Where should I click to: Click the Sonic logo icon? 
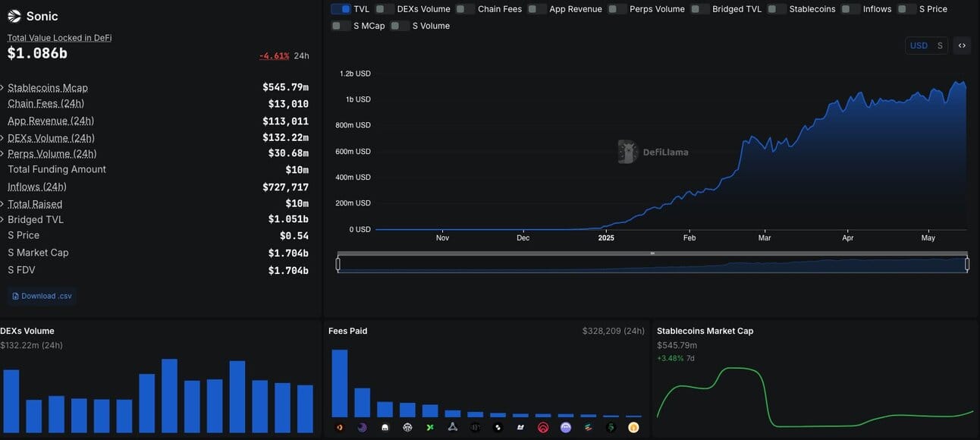(x=14, y=16)
